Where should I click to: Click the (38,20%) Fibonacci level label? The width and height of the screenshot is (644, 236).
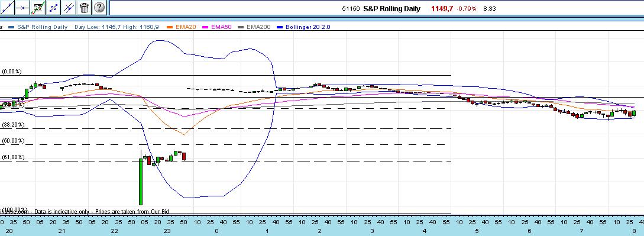[13, 125]
